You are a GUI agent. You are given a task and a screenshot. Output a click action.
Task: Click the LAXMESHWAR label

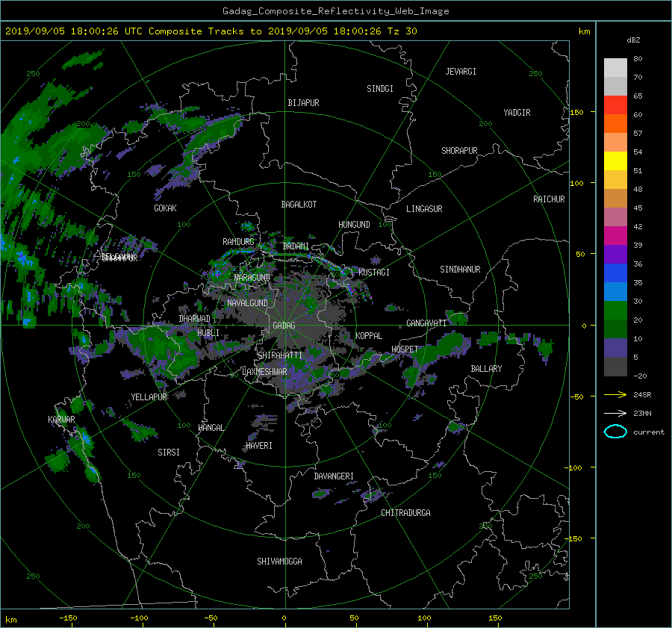pyautogui.click(x=264, y=372)
